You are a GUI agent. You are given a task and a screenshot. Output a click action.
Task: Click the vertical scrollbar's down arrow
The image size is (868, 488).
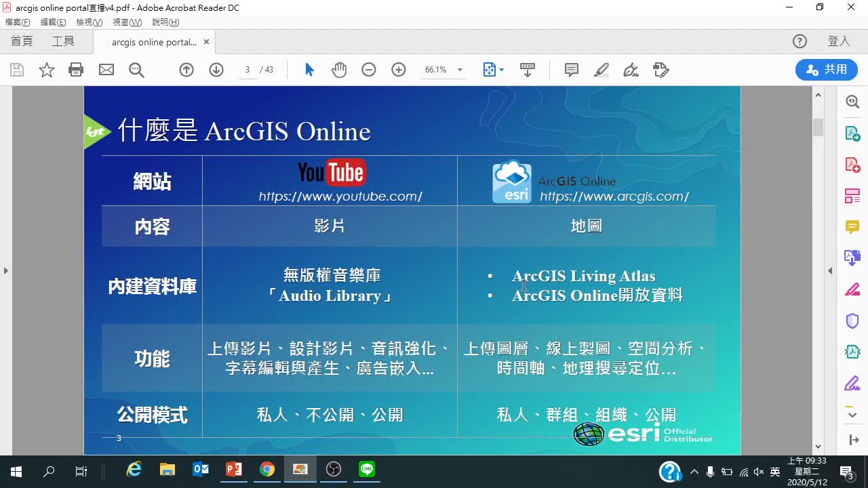818,447
